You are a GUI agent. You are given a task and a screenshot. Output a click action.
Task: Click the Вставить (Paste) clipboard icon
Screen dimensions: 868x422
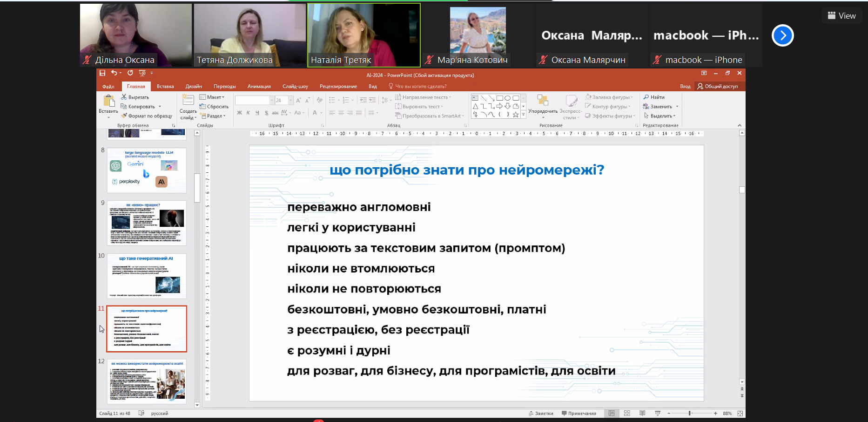click(109, 101)
